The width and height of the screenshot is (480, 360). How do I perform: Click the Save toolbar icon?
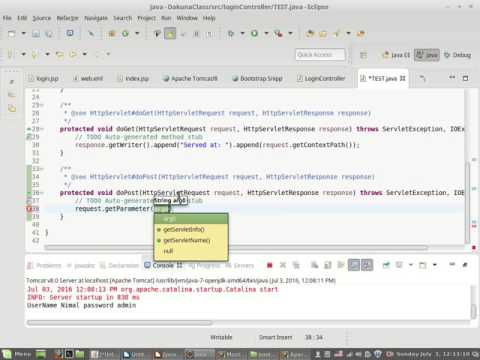pyautogui.click(x=36, y=34)
